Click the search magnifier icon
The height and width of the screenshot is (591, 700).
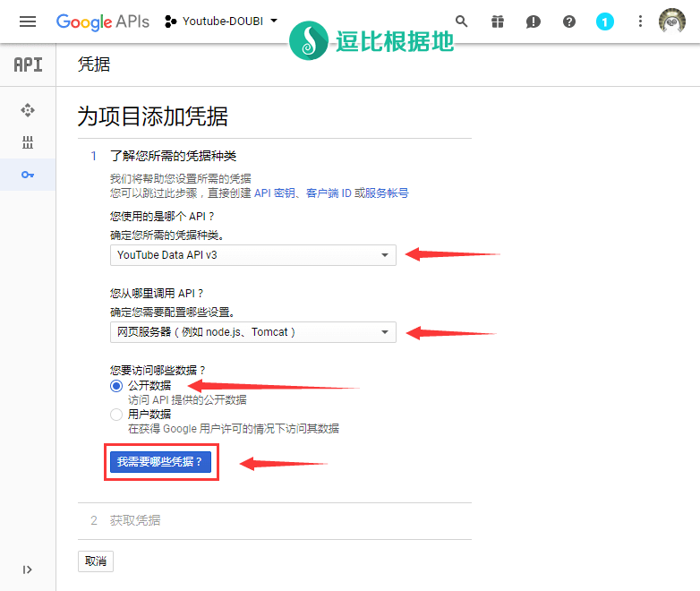tap(462, 21)
